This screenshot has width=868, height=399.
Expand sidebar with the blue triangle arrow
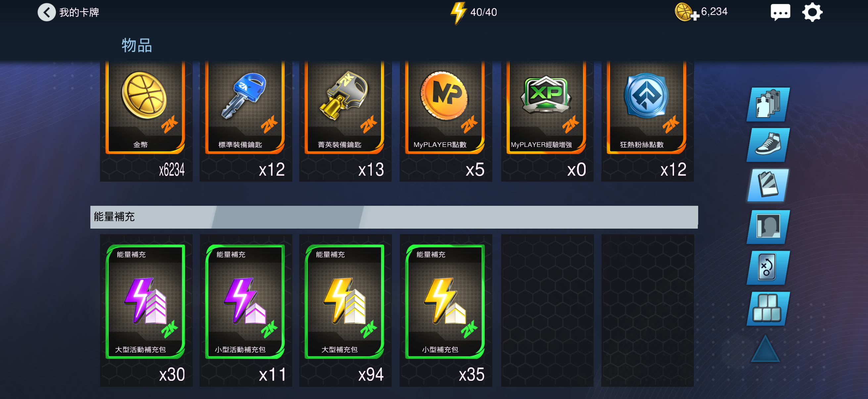tap(765, 349)
